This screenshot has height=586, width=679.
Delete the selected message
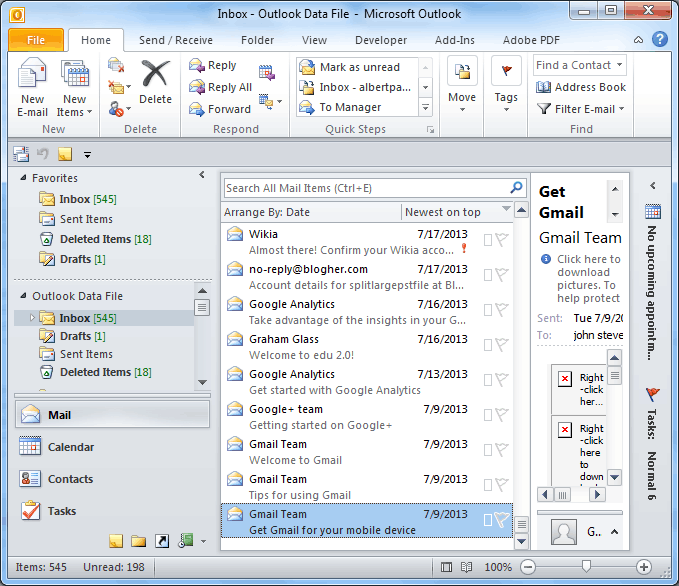click(155, 82)
